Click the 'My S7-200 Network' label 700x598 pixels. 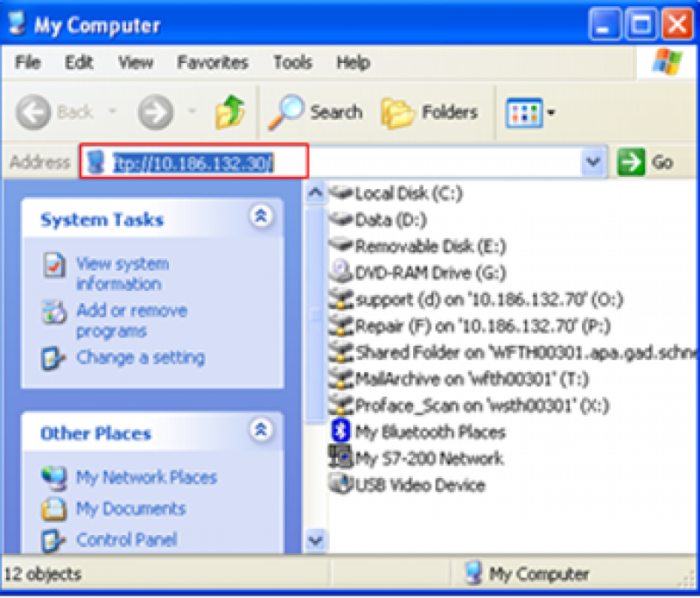click(x=429, y=458)
